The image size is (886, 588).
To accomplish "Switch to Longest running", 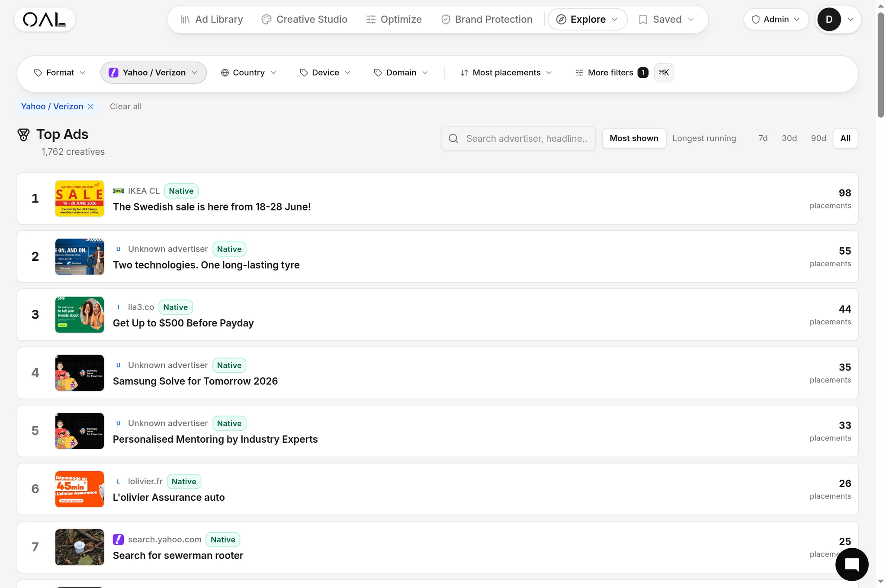I will (704, 138).
